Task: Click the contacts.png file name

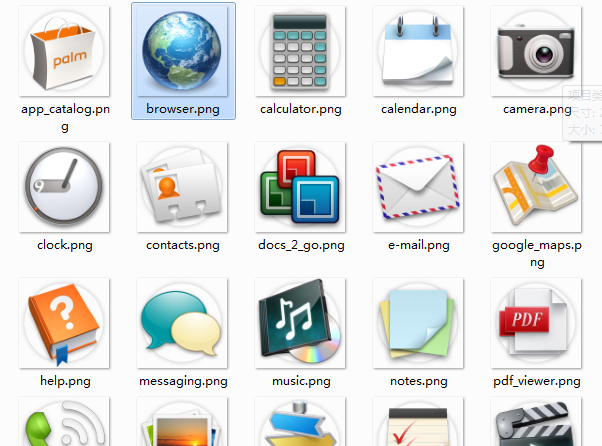Action: coord(183,245)
